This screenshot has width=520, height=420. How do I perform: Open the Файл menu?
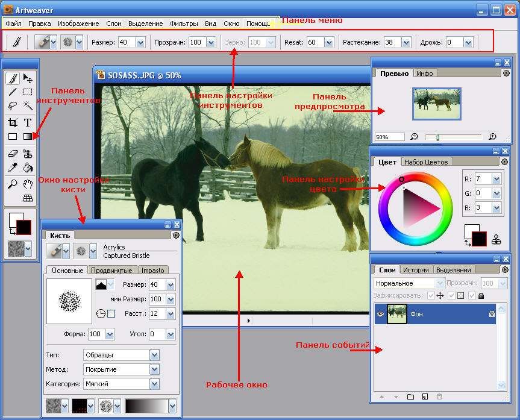tap(14, 24)
